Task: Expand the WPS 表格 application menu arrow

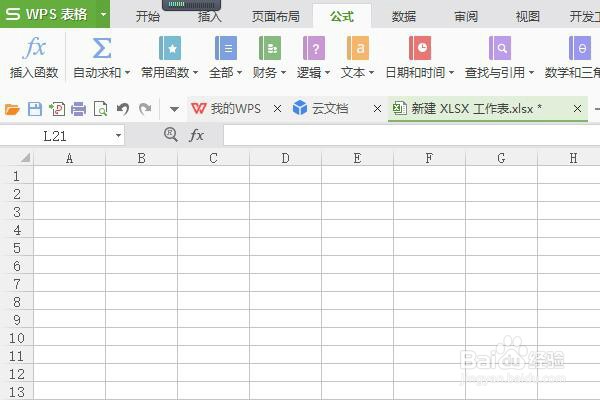Action: [x=103, y=14]
